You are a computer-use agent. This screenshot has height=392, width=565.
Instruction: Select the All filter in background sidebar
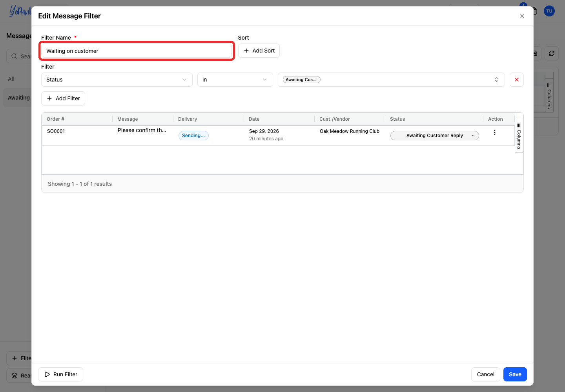pyautogui.click(x=11, y=79)
